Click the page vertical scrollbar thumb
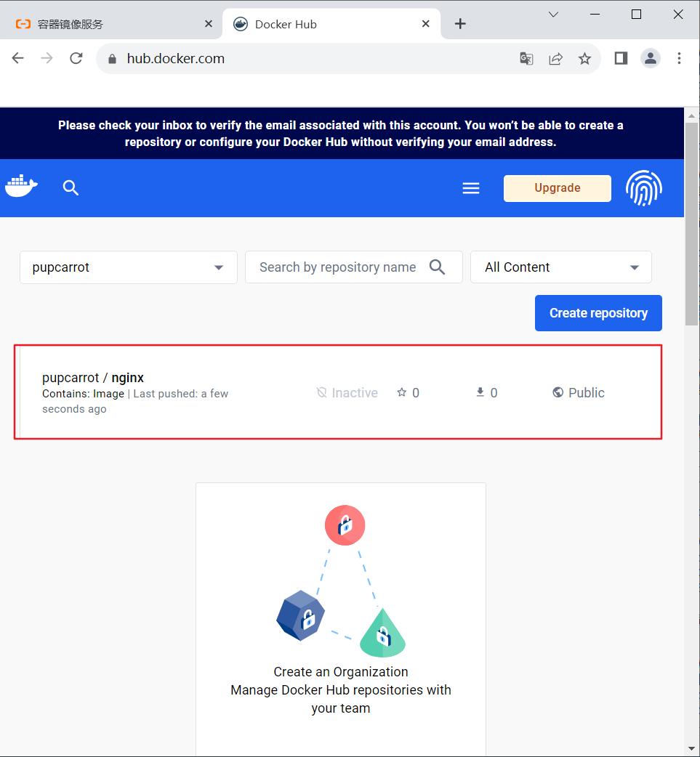 coord(692,224)
